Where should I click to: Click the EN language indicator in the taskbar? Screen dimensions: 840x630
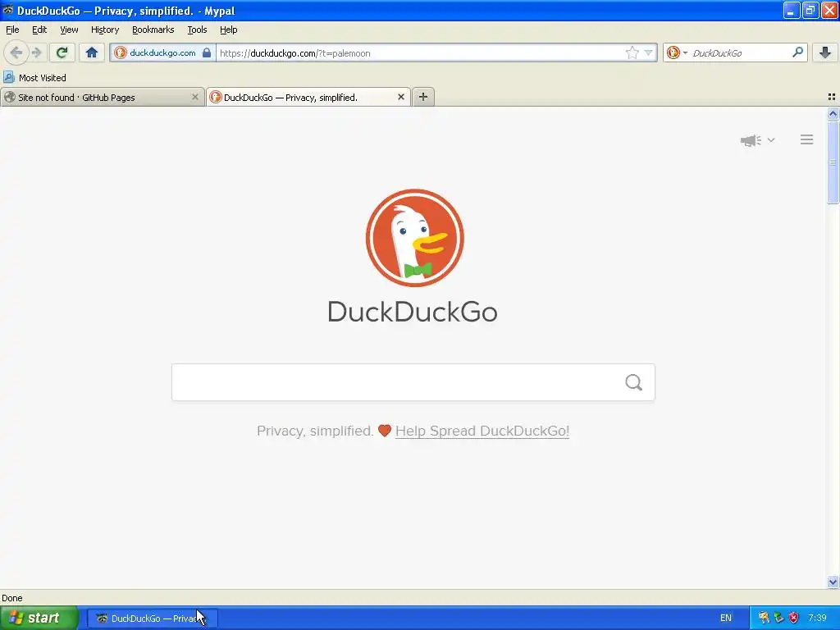click(x=726, y=618)
